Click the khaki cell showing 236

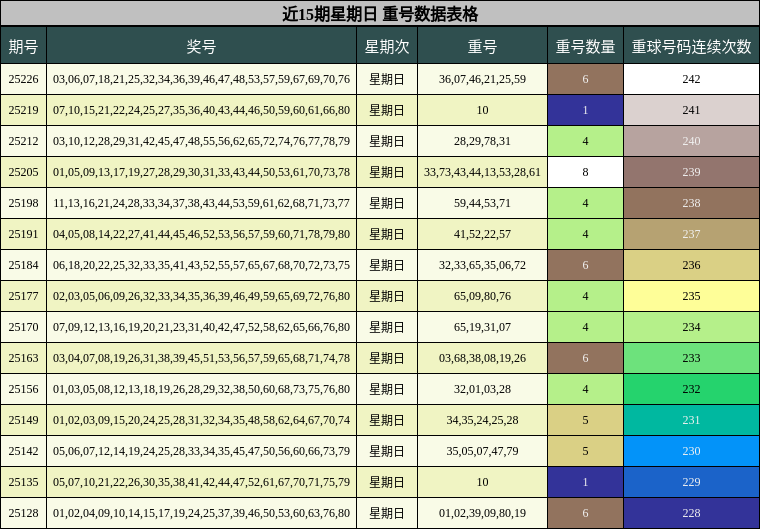[692, 265]
